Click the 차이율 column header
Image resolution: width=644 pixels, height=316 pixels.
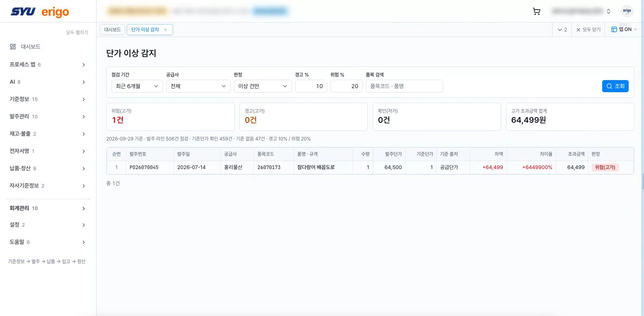coord(531,154)
